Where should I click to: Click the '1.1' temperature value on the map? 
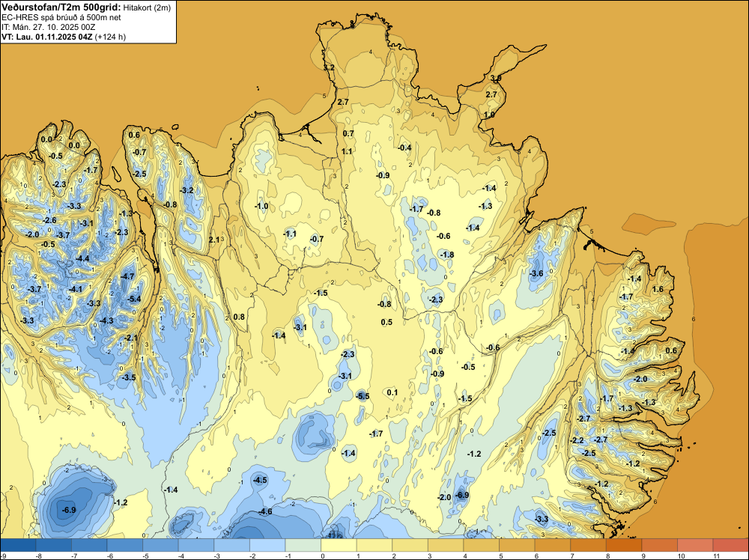pyautogui.click(x=347, y=151)
